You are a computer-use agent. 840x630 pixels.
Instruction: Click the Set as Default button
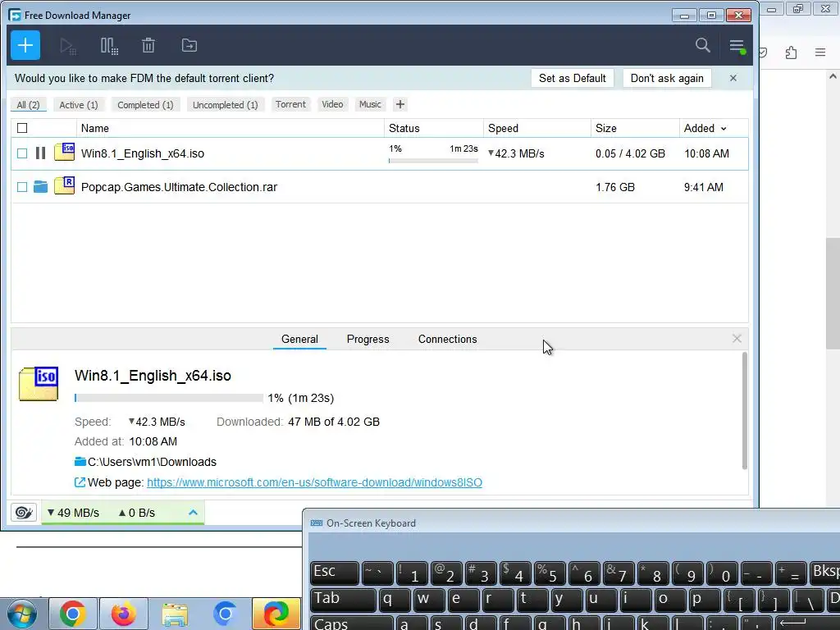[572, 78]
